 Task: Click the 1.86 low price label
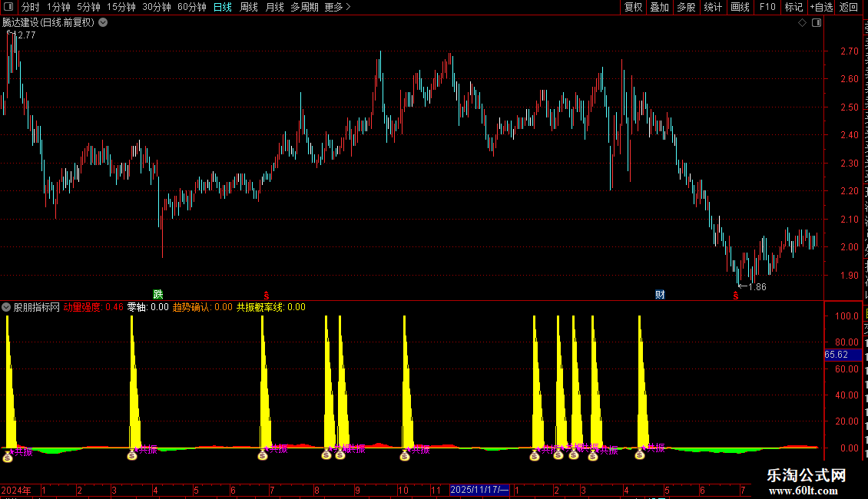757,286
